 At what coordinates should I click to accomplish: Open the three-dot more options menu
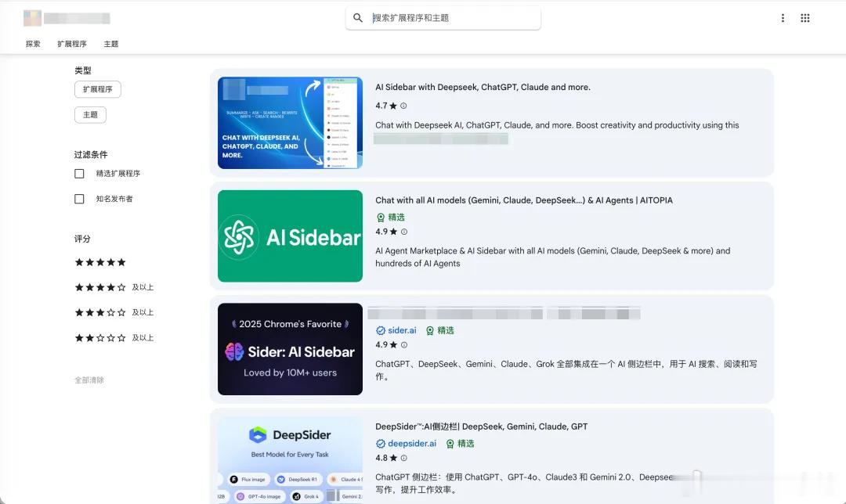(x=783, y=18)
